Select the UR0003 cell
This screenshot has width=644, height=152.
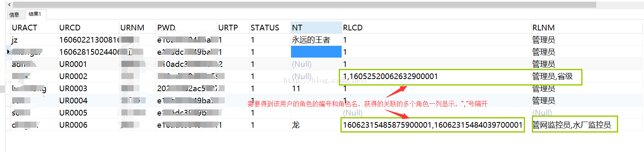(x=89, y=88)
